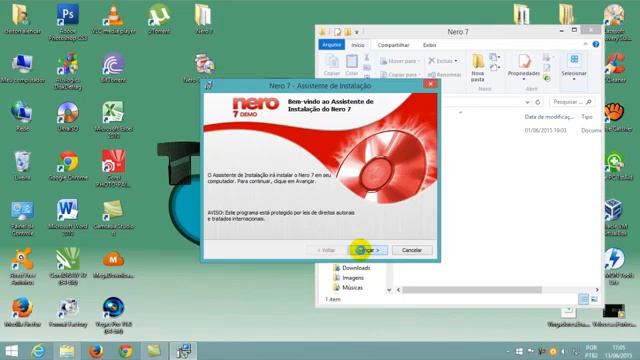Image resolution: width=640 pixels, height=360 pixels.
Task: Select the Camtasia Studio desktop icon
Action: pos(113,217)
